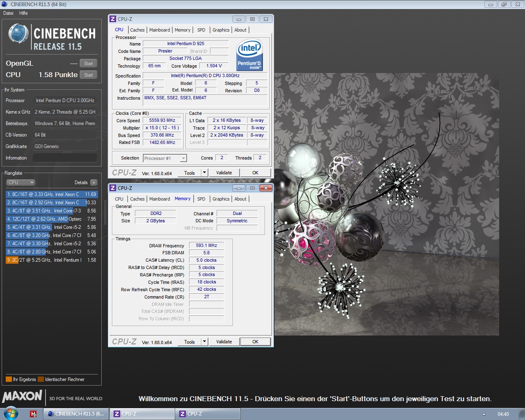Open Tools dropdown arrow in lower CPU-Z
This screenshot has width=525, height=420.
click(x=204, y=342)
